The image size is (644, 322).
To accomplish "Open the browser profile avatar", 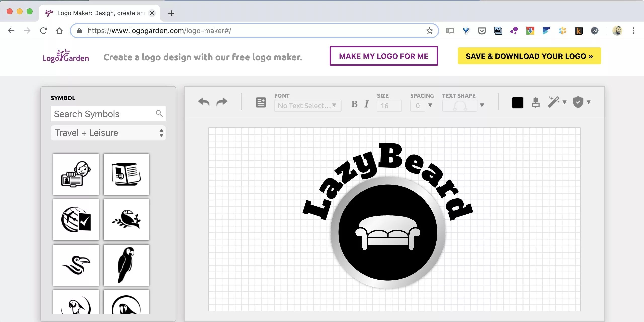I will pyautogui.click(x=617, y=31).
